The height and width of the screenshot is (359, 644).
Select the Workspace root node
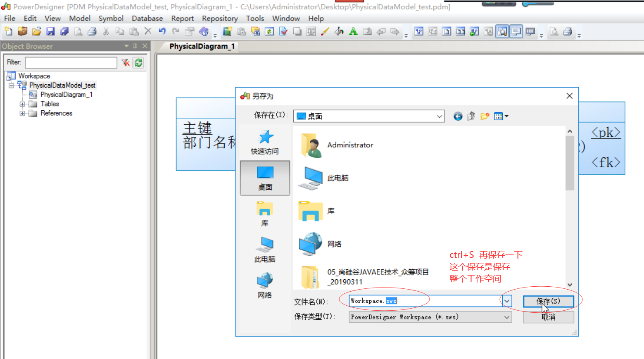[x=34, y=76]
